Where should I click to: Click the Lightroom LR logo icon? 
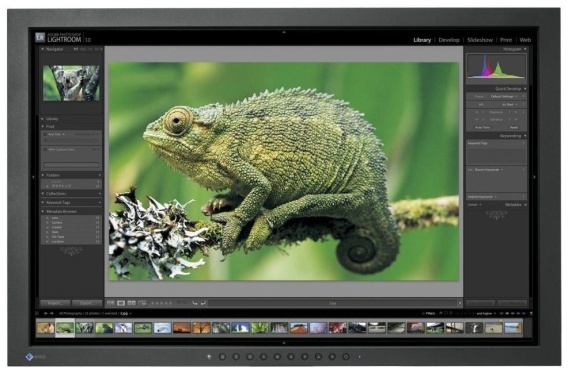[40, 37]
